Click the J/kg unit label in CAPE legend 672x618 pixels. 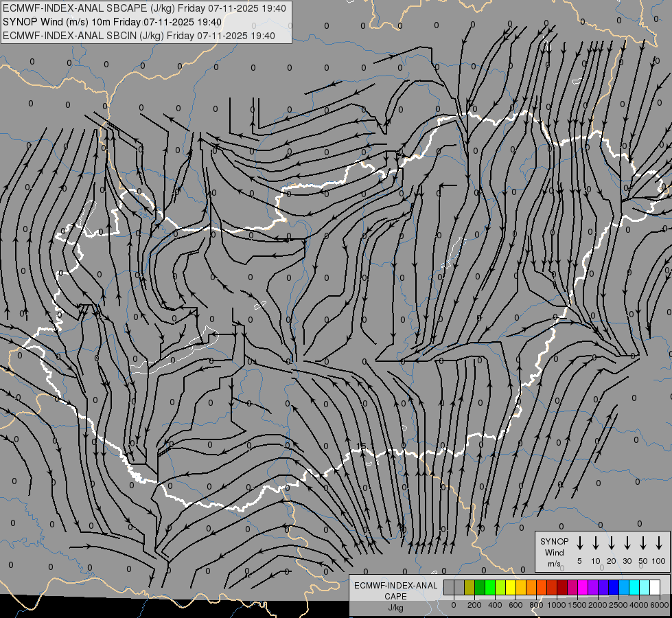[x=395, y=608]
